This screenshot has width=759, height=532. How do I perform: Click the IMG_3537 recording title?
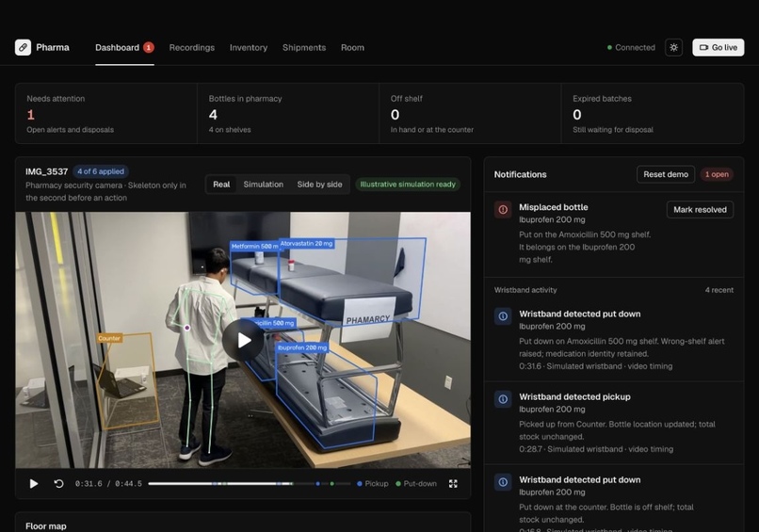tap(46, 171)
